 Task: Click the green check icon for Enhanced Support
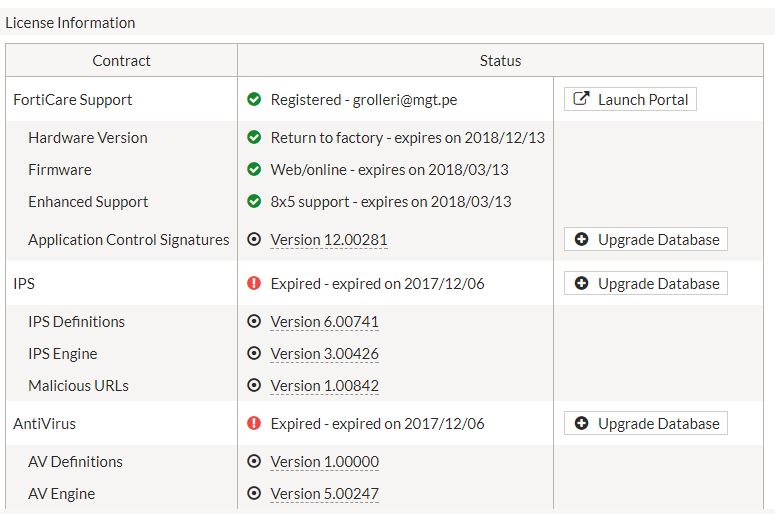click(254, 202)
